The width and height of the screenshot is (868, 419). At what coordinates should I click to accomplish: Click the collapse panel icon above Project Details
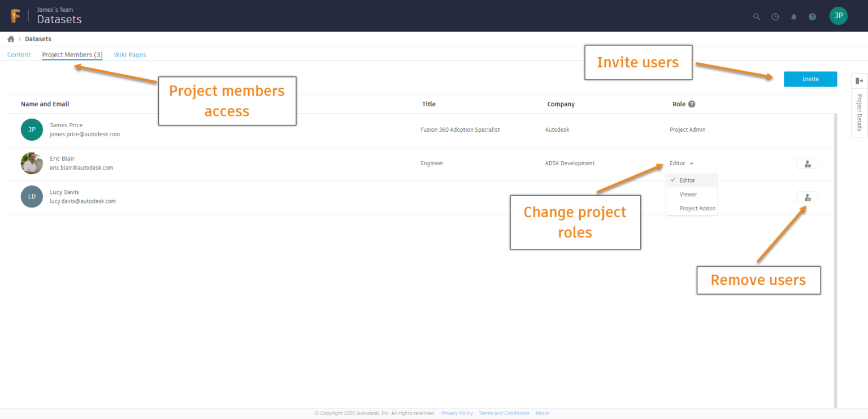pos(859,80)
